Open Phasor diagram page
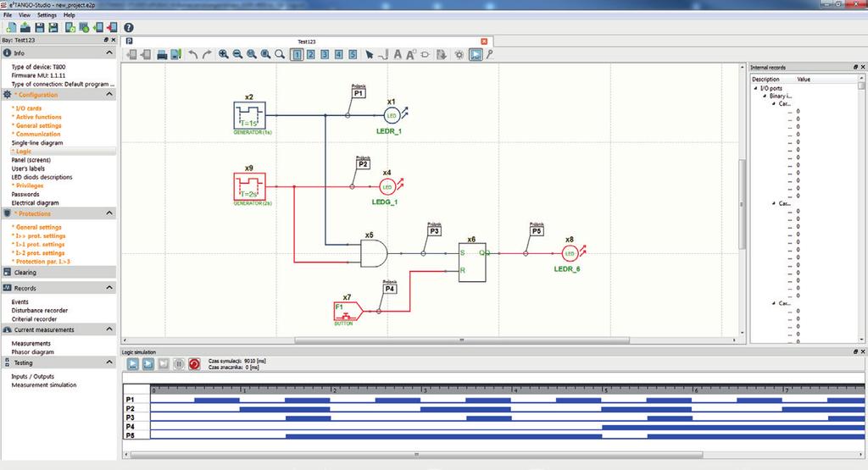This screenshot has height=470, width=868. tap(33, 351)
